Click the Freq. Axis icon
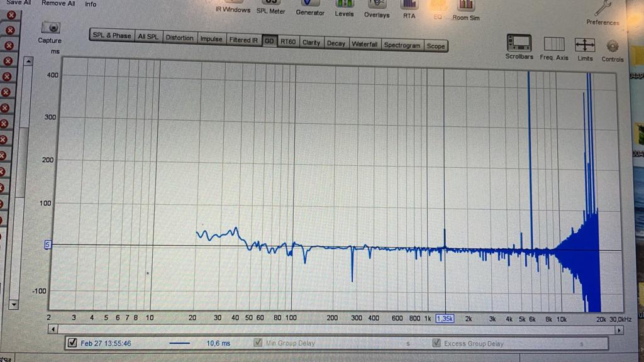644x362 pixels. 554,44
